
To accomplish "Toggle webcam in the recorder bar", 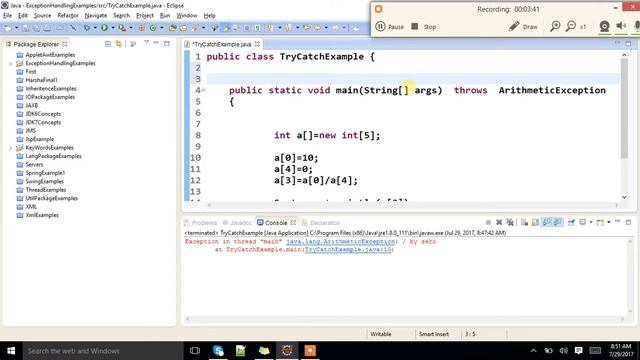I will 604,27.
